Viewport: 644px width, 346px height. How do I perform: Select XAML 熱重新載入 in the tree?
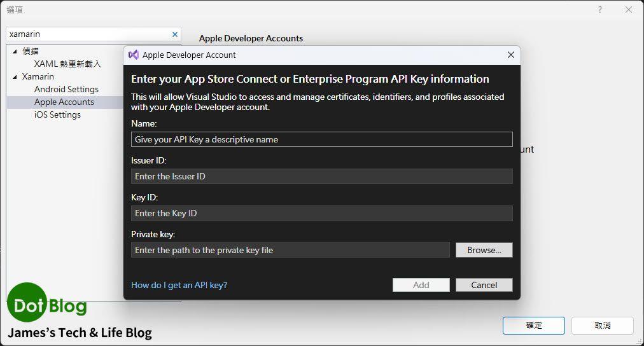(x=67, y=64)
